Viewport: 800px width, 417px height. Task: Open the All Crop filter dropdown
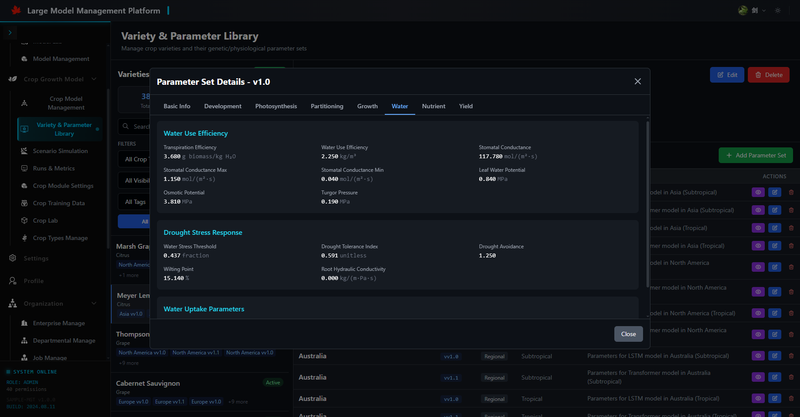134,159
